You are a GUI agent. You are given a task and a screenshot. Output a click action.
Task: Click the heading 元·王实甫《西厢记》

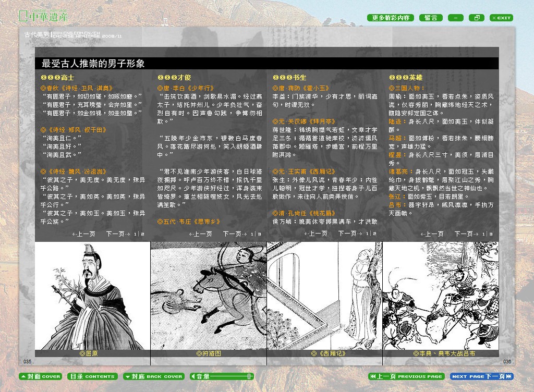304,171
